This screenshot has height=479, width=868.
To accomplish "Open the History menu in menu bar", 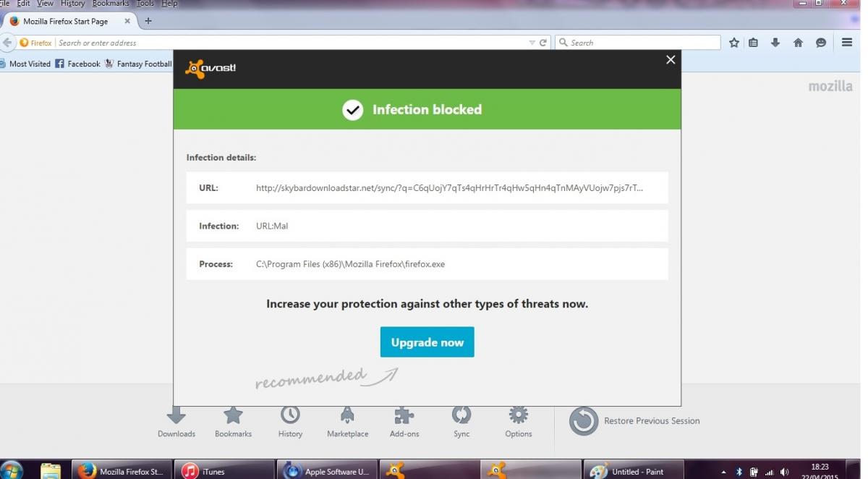I will click(x=72, y=4).
